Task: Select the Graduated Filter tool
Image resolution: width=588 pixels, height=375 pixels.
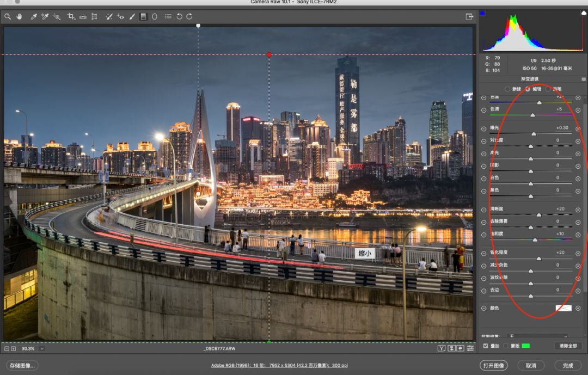Action: click(143, 16)
